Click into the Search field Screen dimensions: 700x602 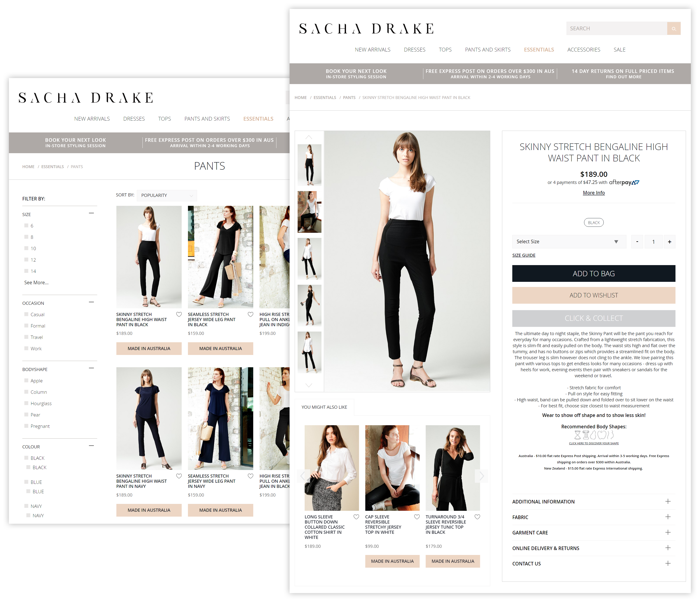pyautogui.click(x=617, y=29)
